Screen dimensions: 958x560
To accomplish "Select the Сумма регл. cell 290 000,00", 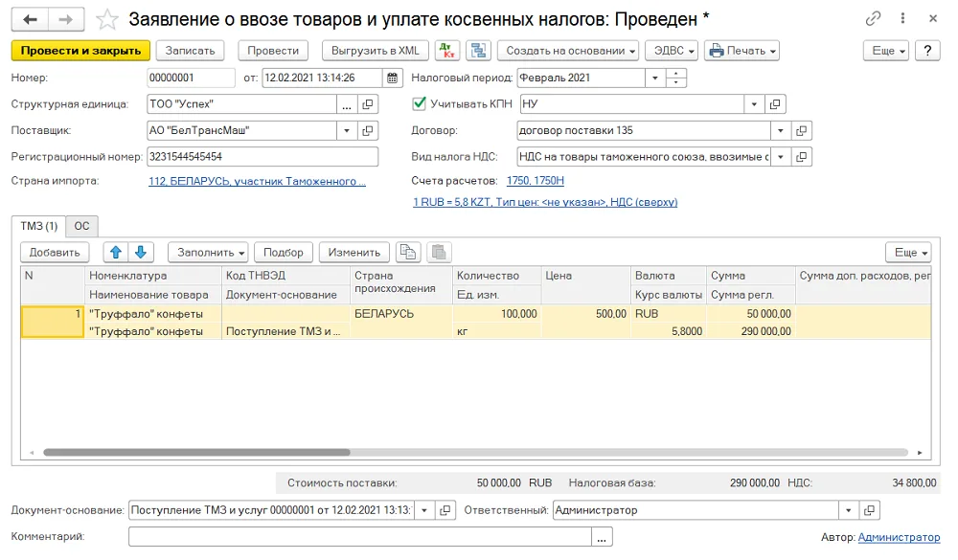I will click(751, 331).
